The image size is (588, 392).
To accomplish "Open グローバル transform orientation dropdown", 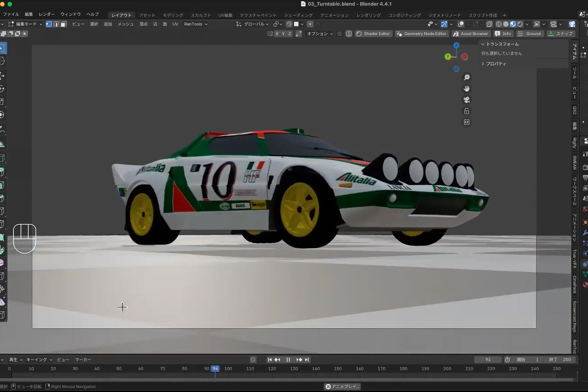I will (x=253, y=24).
